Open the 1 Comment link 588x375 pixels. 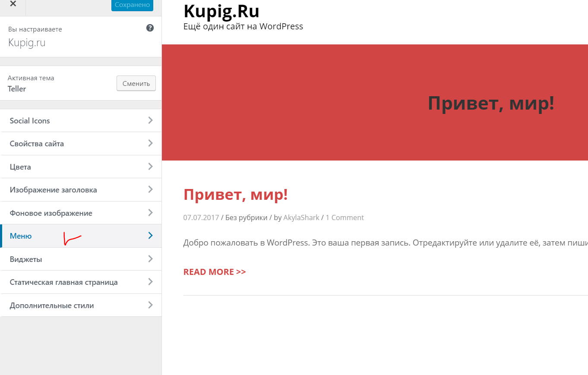pos(345,217)
